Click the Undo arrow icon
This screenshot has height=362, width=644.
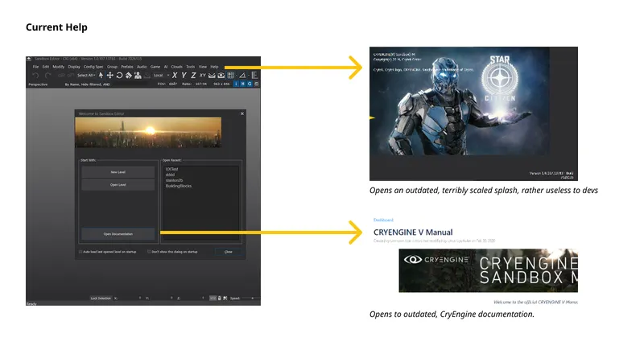pos(35,75)
